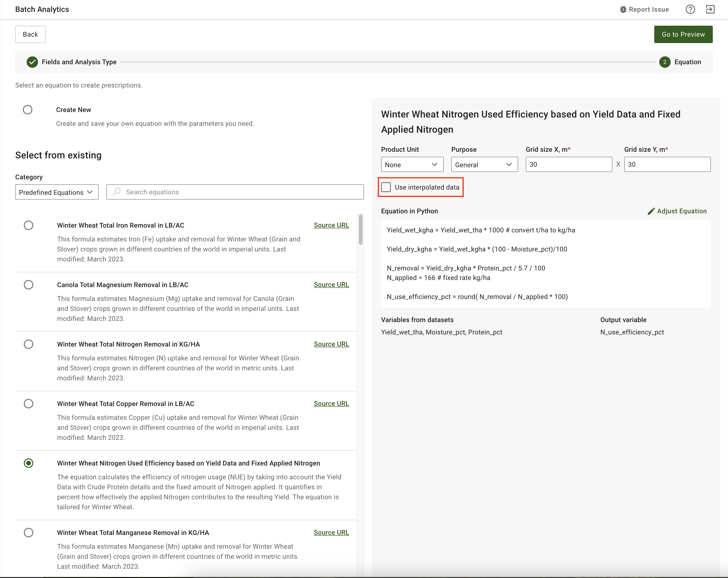Viewport: 728px width, 578px height.
Task: Click the logout exit icon
Action: point(710,10)
